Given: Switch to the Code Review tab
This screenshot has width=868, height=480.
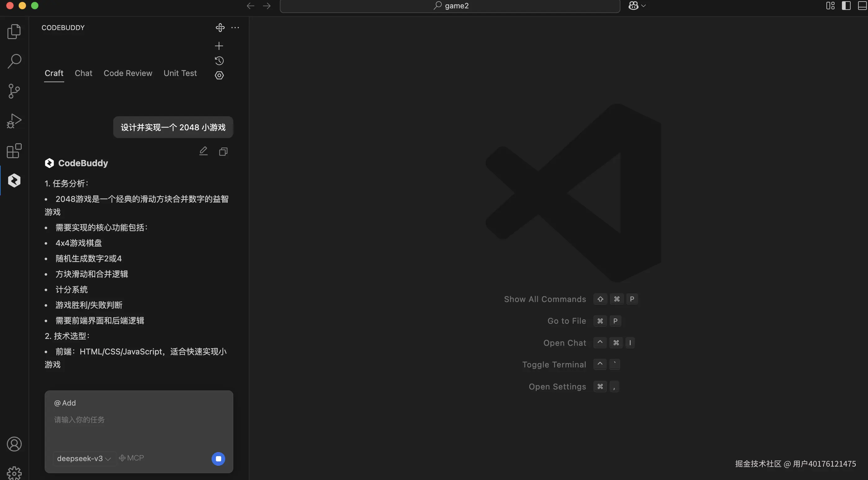Looking at the screenshot, I should point(128,73).
